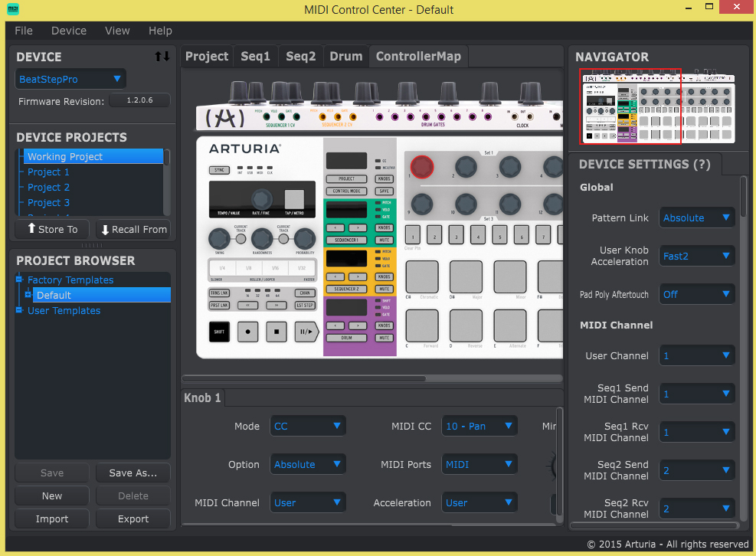This screenshot has height=556, width=756.
Task: Select Project 2 in Device Projects
Action: click(48, 187)
